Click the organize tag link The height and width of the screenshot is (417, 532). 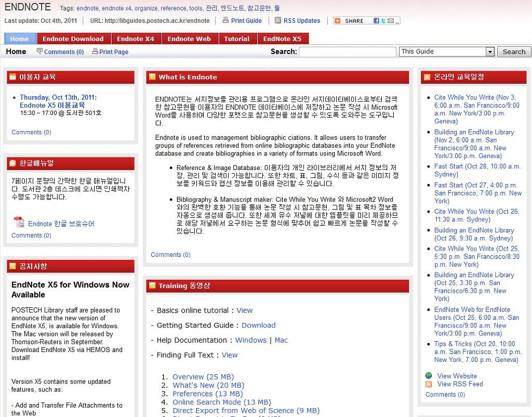[x=146, y=8]
